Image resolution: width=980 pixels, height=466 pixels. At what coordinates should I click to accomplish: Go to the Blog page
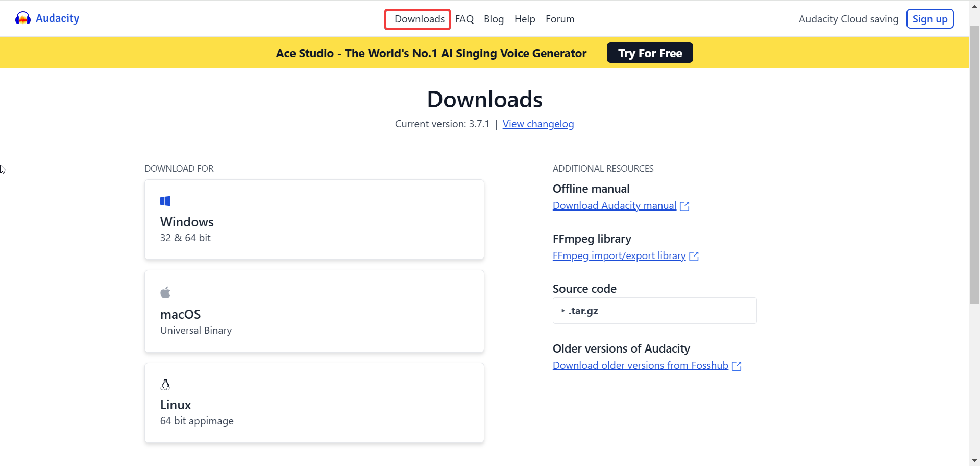pos(494,19)
